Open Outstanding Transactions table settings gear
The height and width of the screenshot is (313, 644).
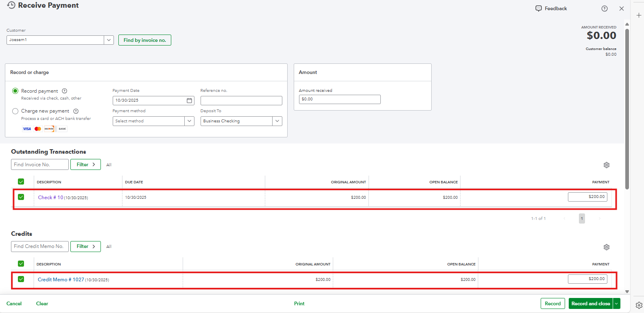click(607, 165)
